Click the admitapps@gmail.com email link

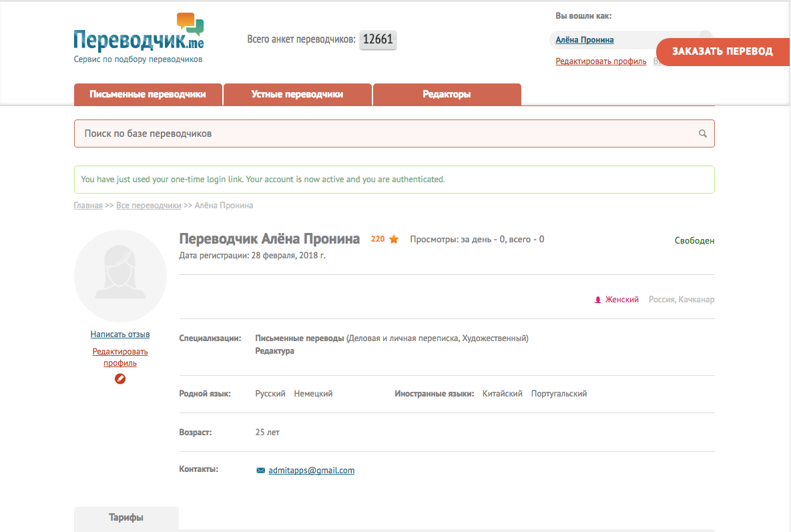click(x=310, y=470)
